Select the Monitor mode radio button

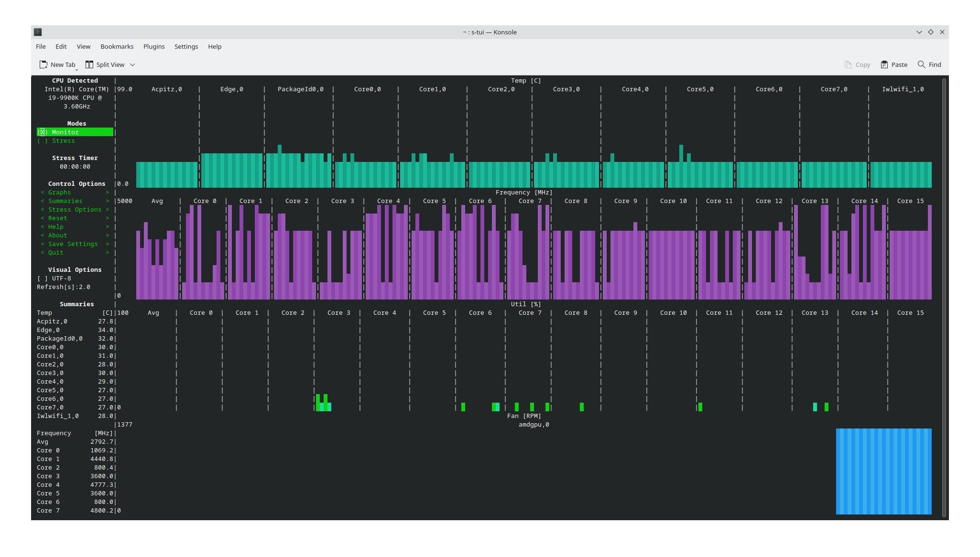pos(43,132)
